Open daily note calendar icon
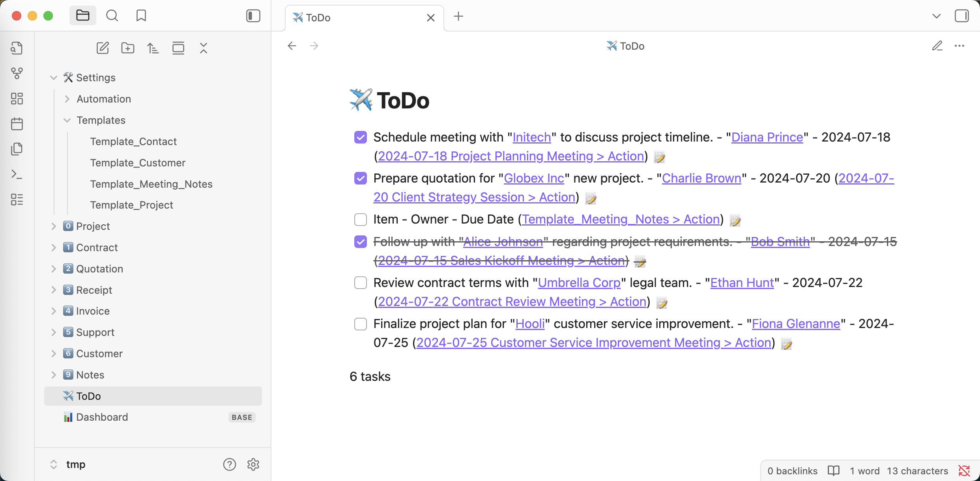The image size is (980, 481). [x=17, y=124]
